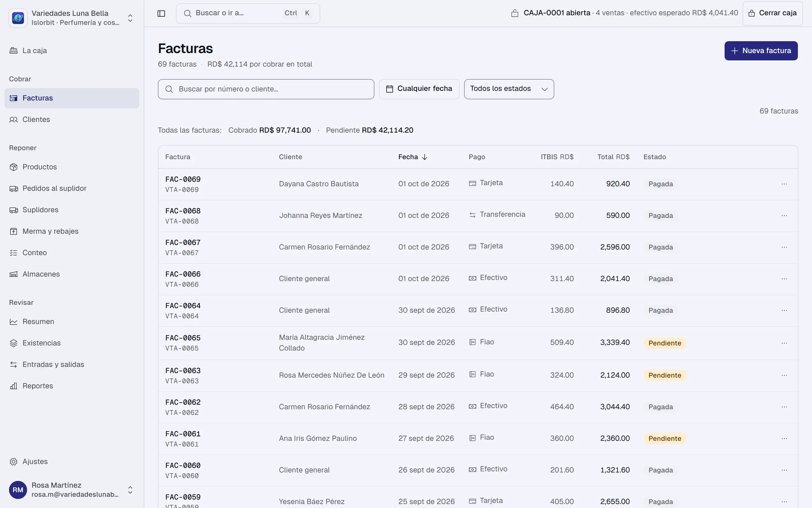This screenshot has height=508, width=812.
Task: Click the Merma y rebajes icon
Action: pos(14,231)
